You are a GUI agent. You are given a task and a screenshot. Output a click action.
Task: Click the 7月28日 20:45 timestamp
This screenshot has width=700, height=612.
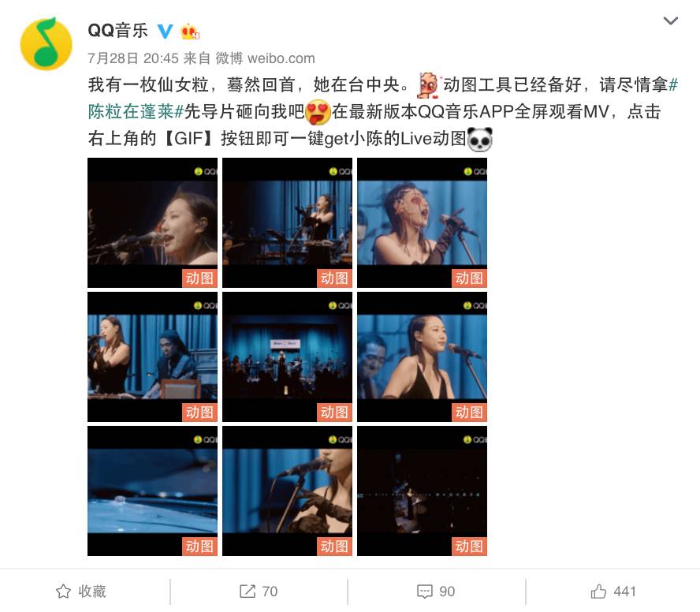(x=133, y=58)
